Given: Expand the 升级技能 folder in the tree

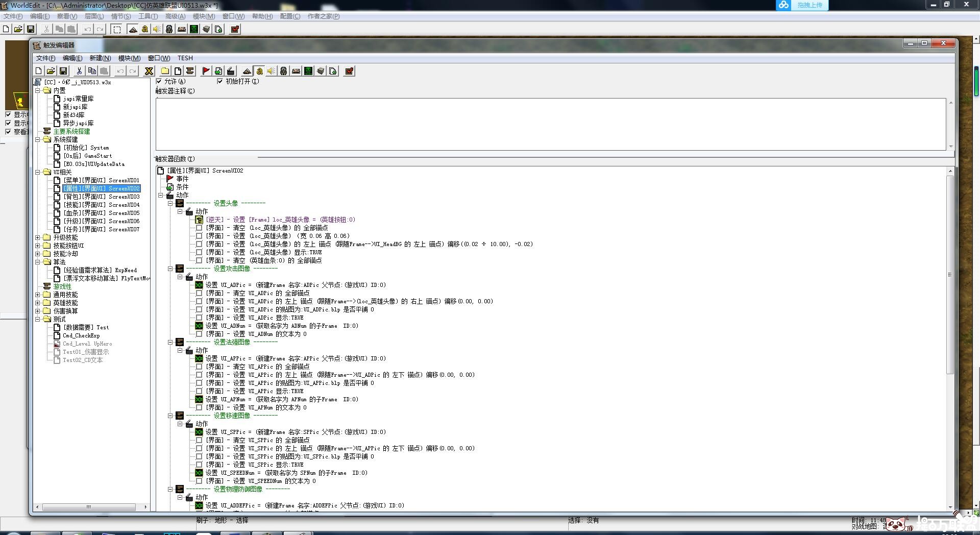Looking at the screenshot, I should pyautogui.click(x=38, y=237).
